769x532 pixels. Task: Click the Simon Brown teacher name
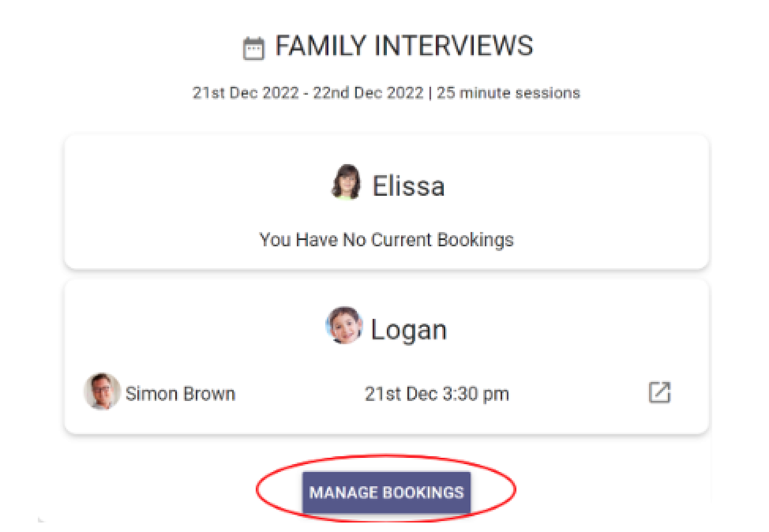180,394
